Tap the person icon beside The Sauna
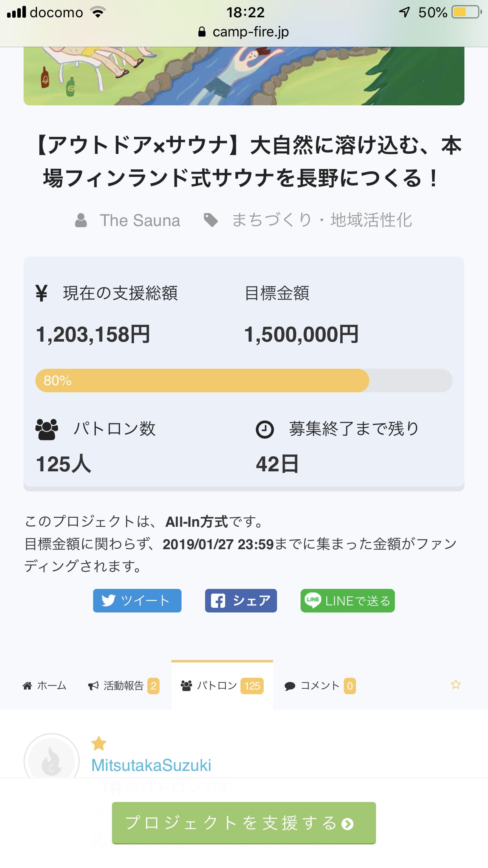Image resolution: width=488 pixels, height=868 pixels. (x=81, y=220)
